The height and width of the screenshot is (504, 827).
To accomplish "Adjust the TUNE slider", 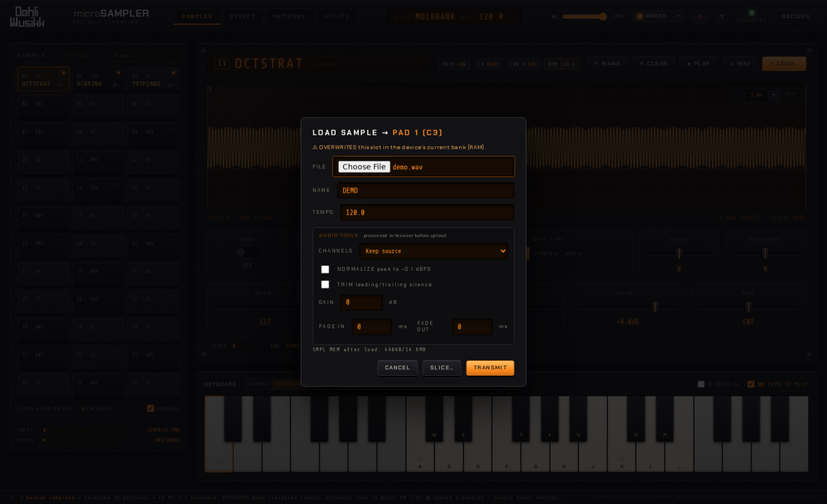I will 679,254.
